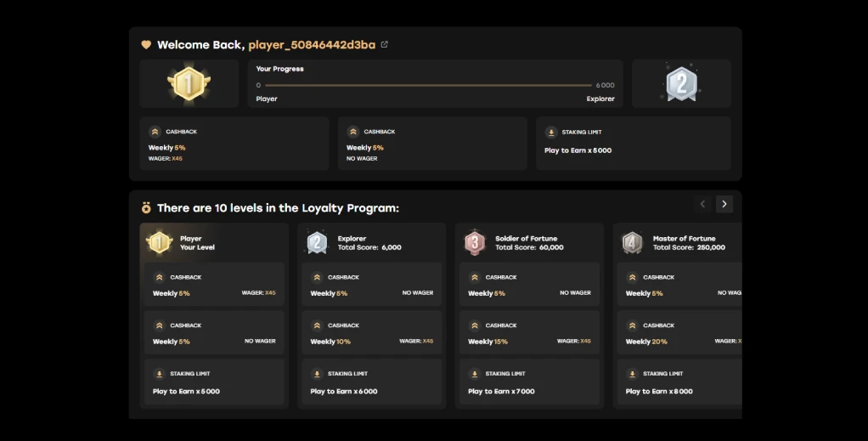This screenshot has height=441, width=868.
Task: Click the Your Progress bar
Action: [428, 85]
